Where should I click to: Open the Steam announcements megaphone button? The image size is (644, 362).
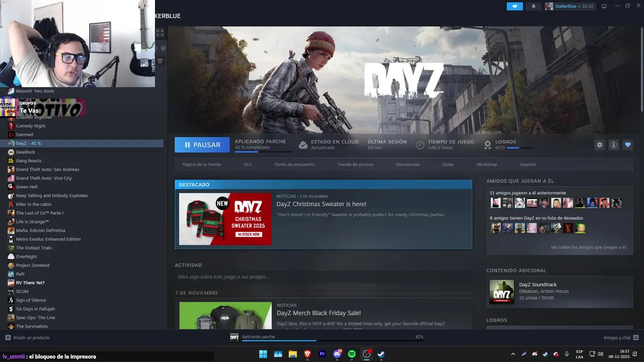[x=514, y=6]
